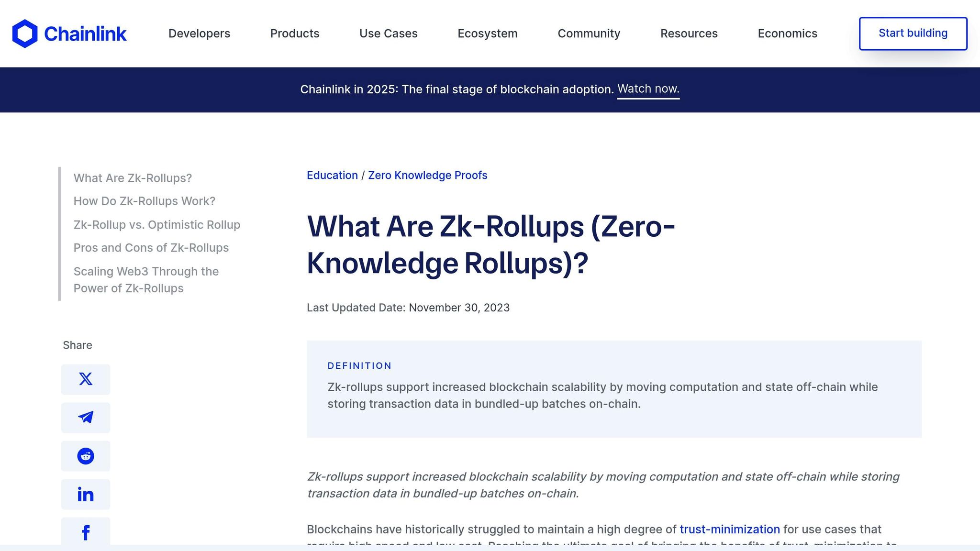Open the Zero Knowledge Proofs breadcrumb
The width and height of the screenshot is (980, 551).
[427, 175]
